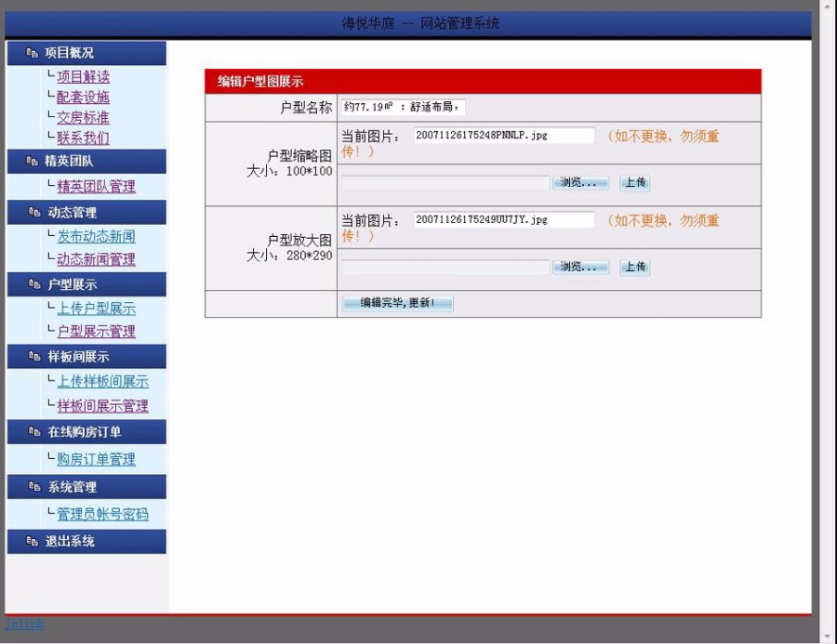
Task: Click the icon beside 样板间展示 header
Action: click(x=34, y=357)
